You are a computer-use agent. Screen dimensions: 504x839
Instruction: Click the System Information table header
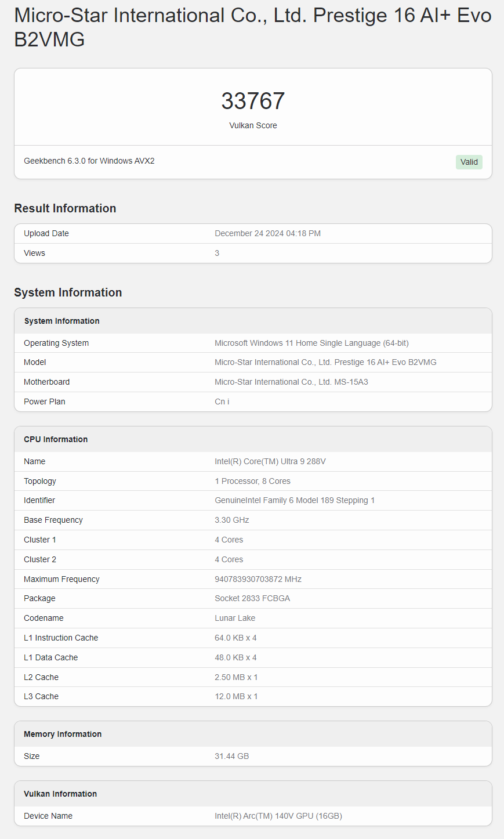pyautogui.click(x=253, y=321)
